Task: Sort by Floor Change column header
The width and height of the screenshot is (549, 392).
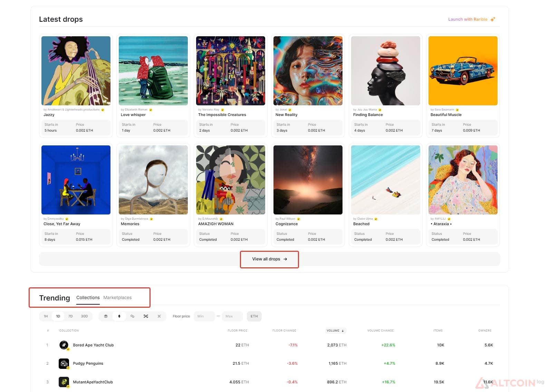Action: click(284, 331)
